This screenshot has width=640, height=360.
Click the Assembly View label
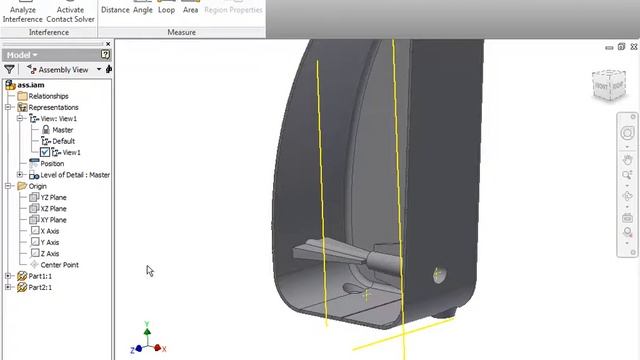pos(63,70)
